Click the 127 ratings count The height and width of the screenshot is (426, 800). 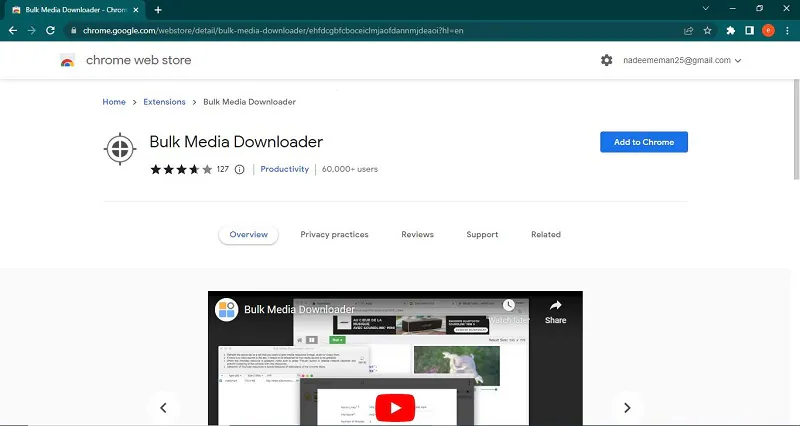tap(222, 169)
